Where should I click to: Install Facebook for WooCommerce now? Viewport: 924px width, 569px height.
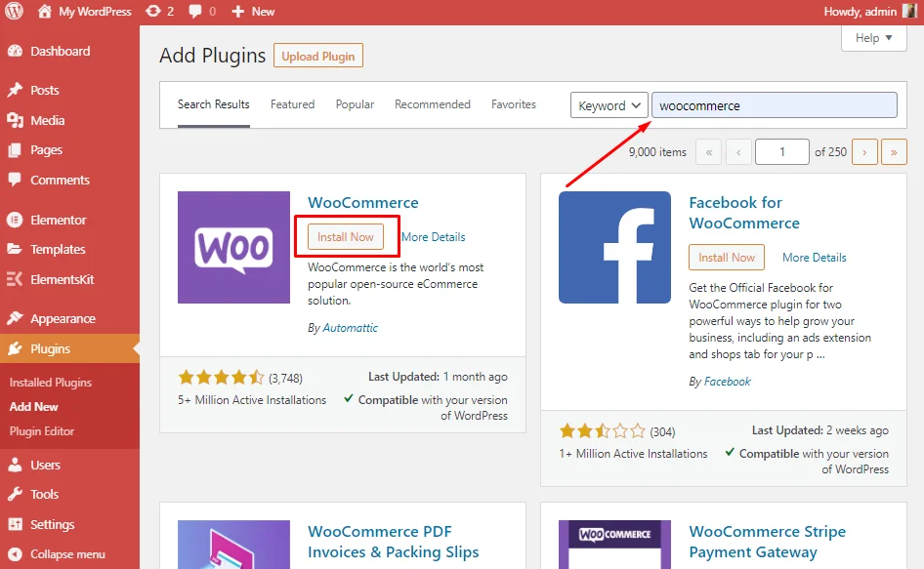(727, 258)
